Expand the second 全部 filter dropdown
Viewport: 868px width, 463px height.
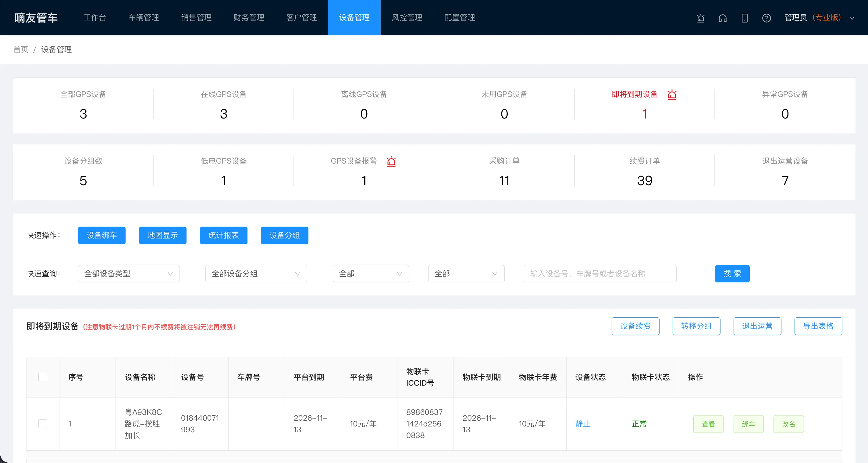466,274
